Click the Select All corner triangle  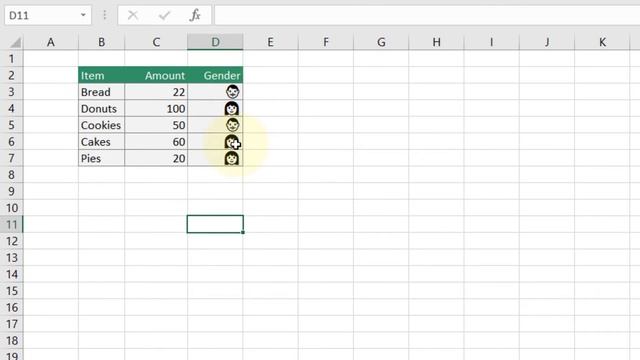[x=15, y=42]
